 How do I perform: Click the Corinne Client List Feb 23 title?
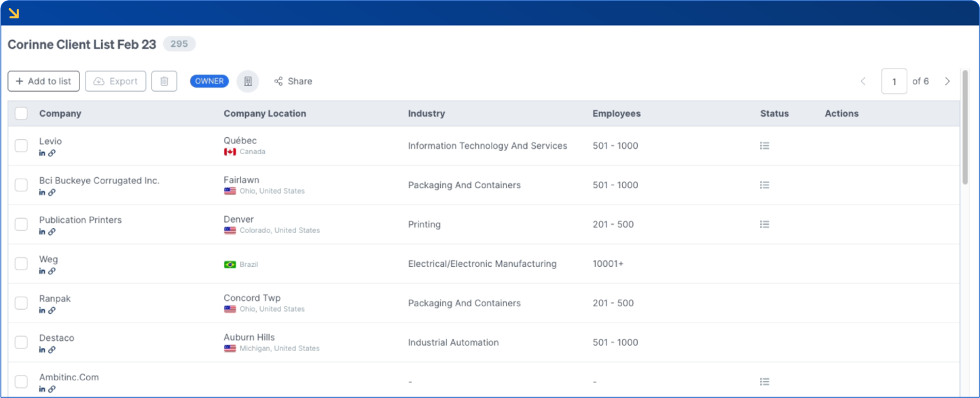[81, 44]
